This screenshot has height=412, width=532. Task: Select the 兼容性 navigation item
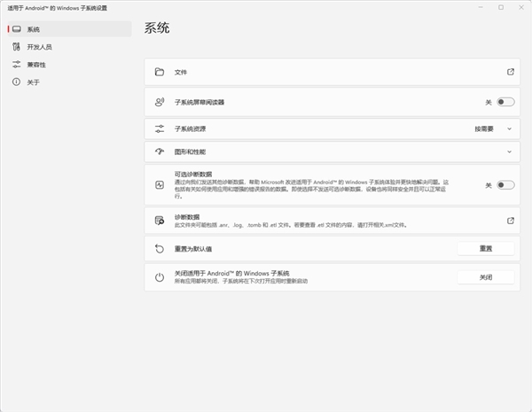[x=37, y=65]
